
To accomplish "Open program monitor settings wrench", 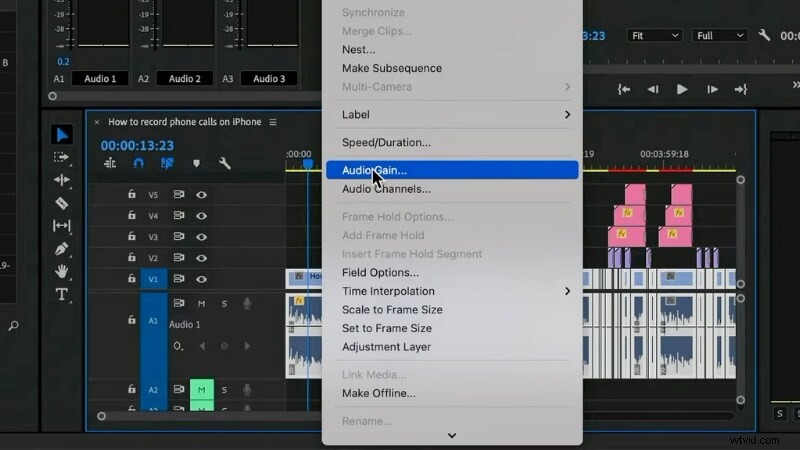I will [x=764, y=35].
